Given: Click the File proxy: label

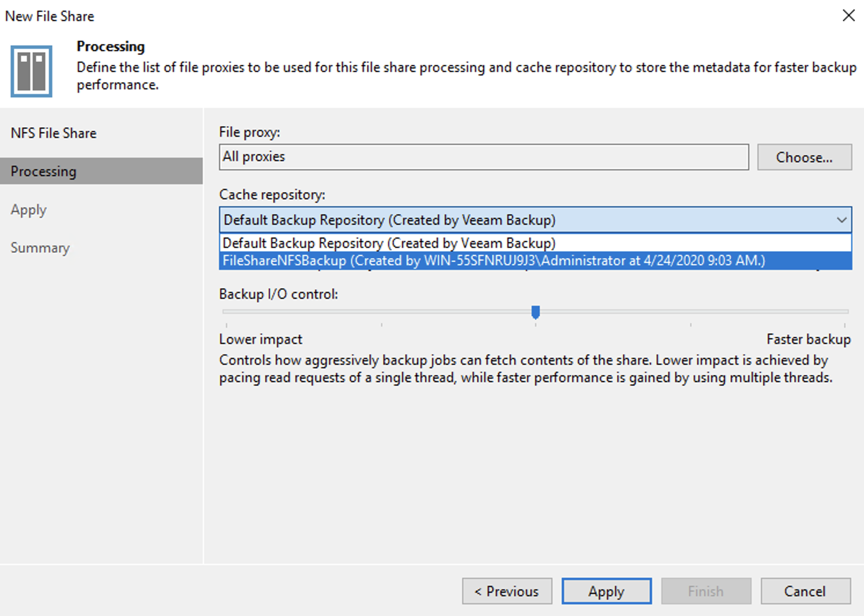Looking at the screenshot, I should coord(250,133).
